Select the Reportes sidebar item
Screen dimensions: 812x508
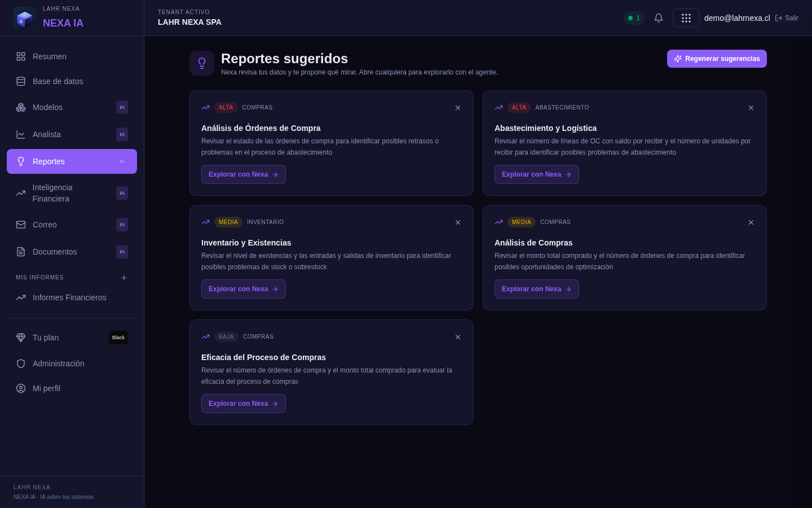click(72, 161)
